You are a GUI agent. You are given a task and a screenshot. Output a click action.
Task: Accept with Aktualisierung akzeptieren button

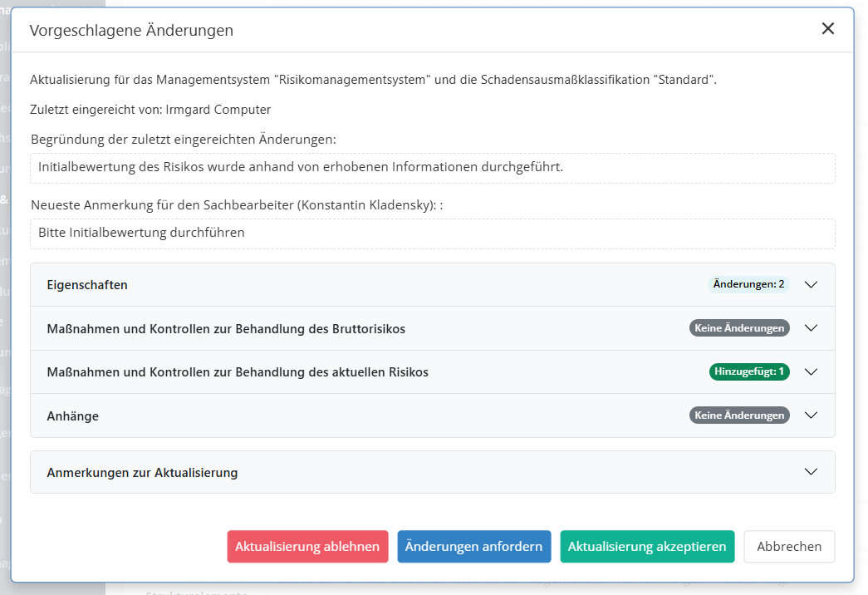click(647, 547)
